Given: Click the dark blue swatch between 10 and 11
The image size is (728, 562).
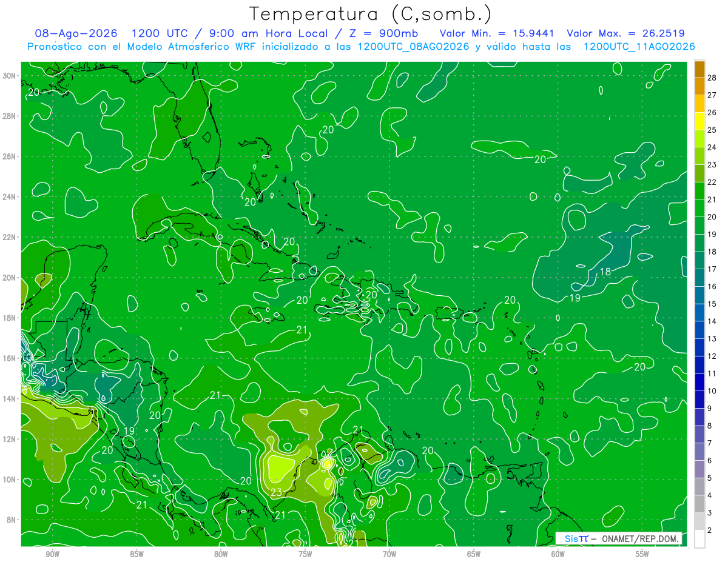Looking at the screenshot, I should coord(699,383).
